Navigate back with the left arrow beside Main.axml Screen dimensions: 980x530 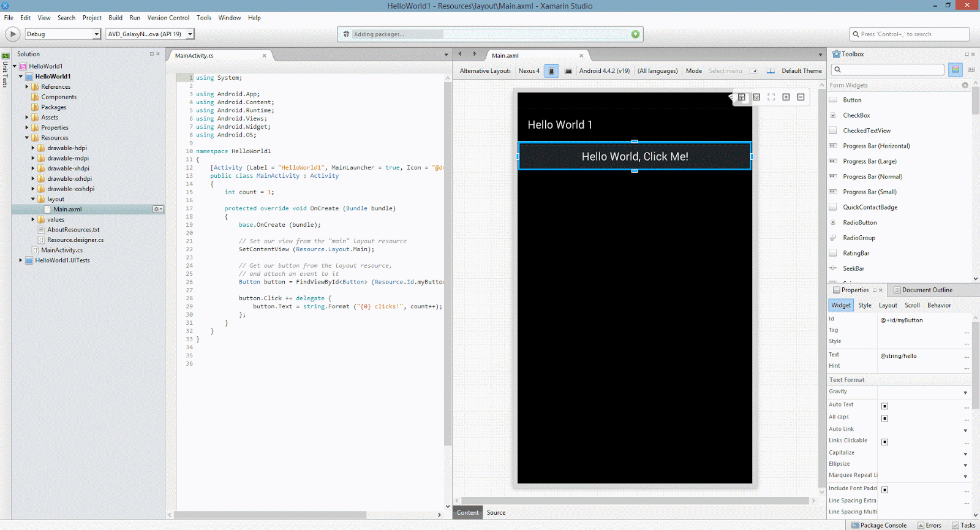[460, 54]
